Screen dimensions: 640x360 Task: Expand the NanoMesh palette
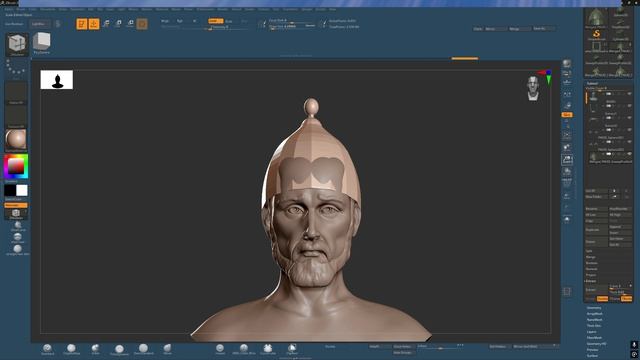point(594,320)
